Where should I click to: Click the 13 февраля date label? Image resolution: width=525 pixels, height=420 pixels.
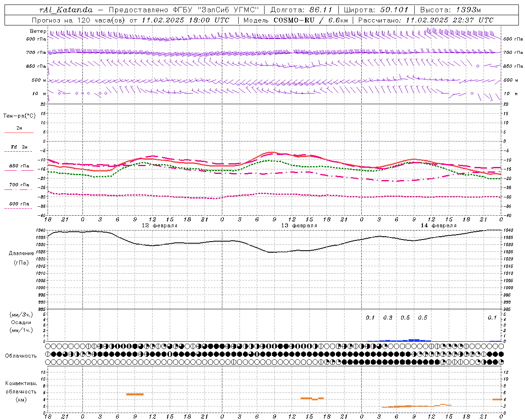pyautogui.click(x=299, y=226)
